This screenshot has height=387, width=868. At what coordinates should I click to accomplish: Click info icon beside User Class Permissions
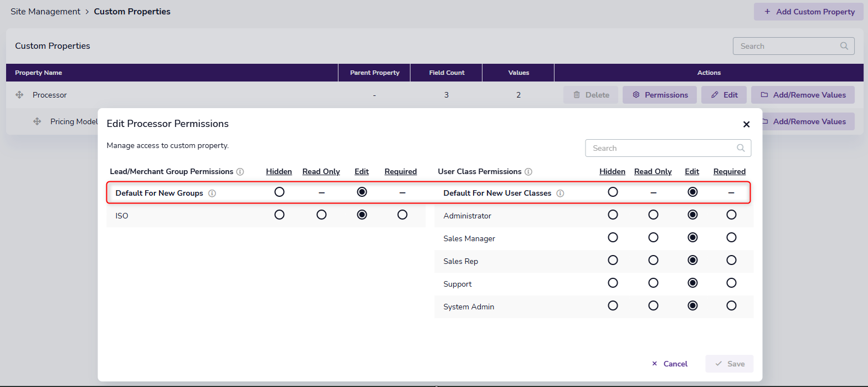[x=528, y=172]
